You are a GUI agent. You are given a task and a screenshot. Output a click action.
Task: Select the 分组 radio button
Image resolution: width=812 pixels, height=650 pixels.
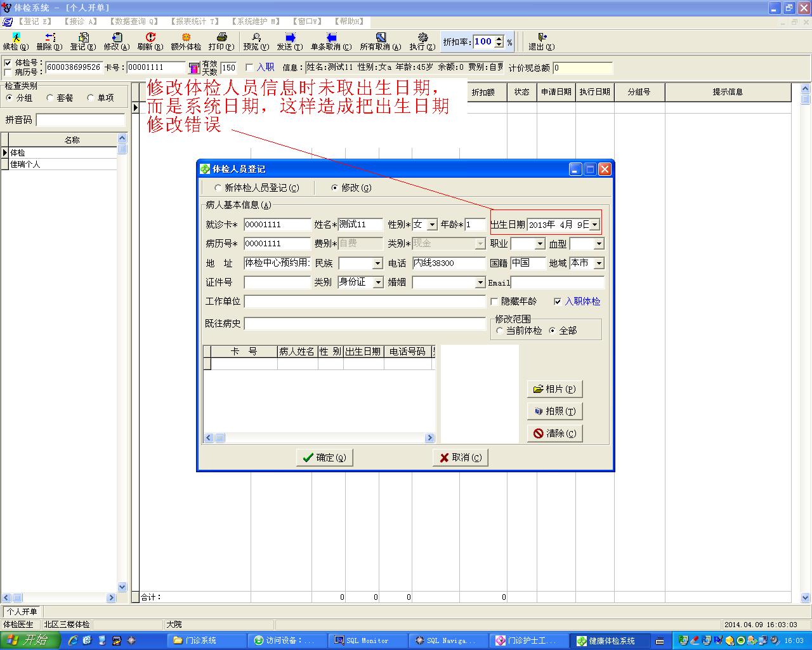[x=10, y=98]
